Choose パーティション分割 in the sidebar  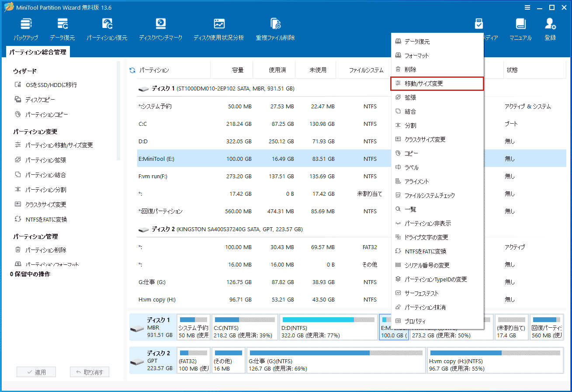pyautogui.click(x=40, y=190)
